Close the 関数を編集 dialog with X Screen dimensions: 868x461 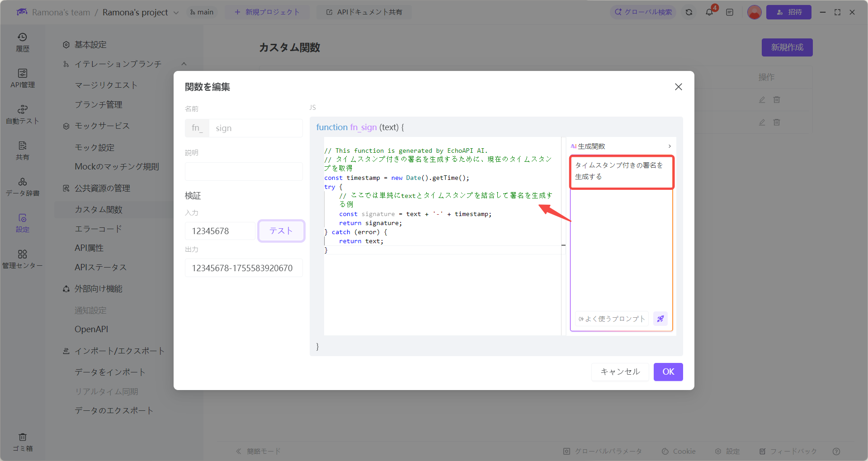(x=678, y=87)
